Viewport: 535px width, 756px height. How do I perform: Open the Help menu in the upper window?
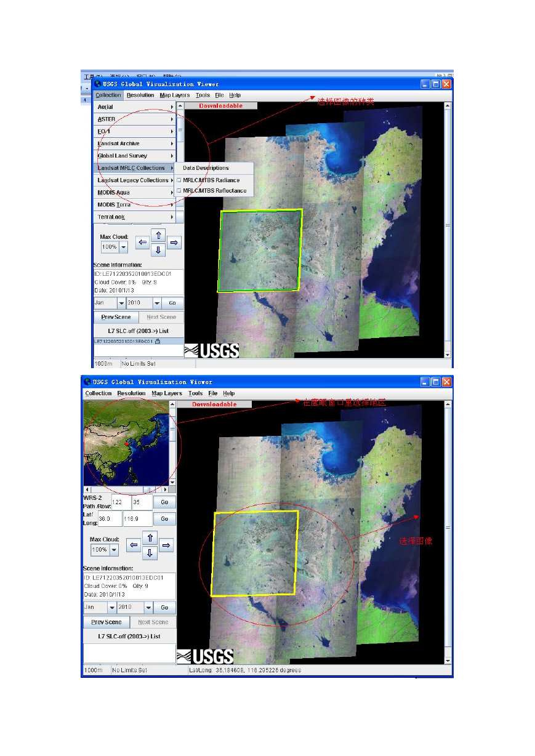[x=235, y=95]
